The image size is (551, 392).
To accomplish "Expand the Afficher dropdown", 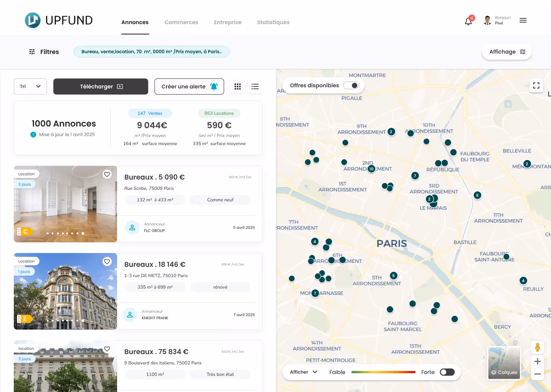I will coord(304,372).
